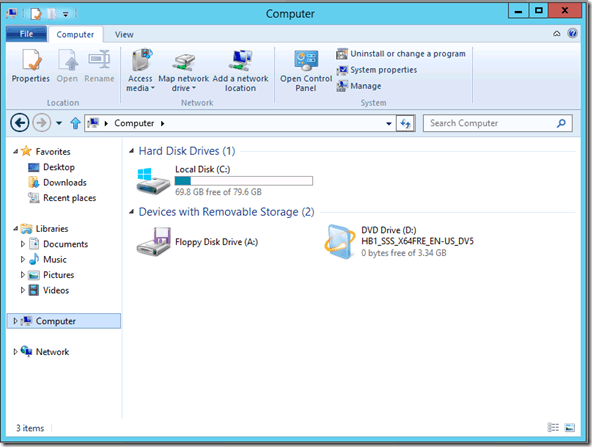Select Favorites in navigation pane
This screenshot has height=447, width=592.
(53, 151)
